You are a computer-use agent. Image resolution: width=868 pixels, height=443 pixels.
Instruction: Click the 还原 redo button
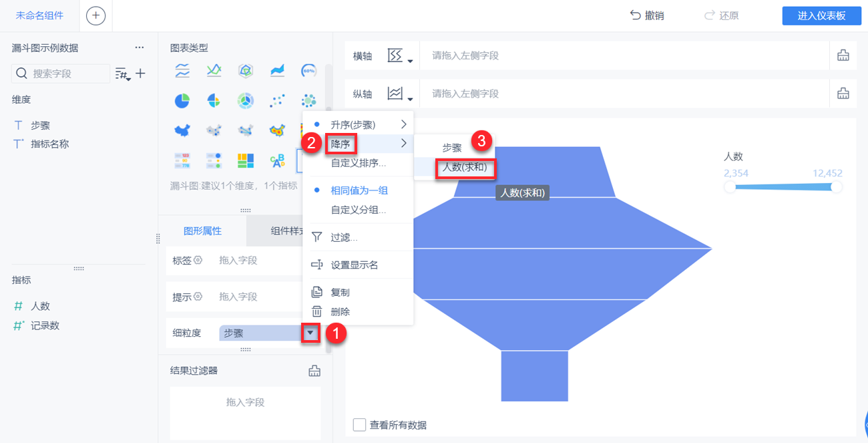click(x=721, y=15)
